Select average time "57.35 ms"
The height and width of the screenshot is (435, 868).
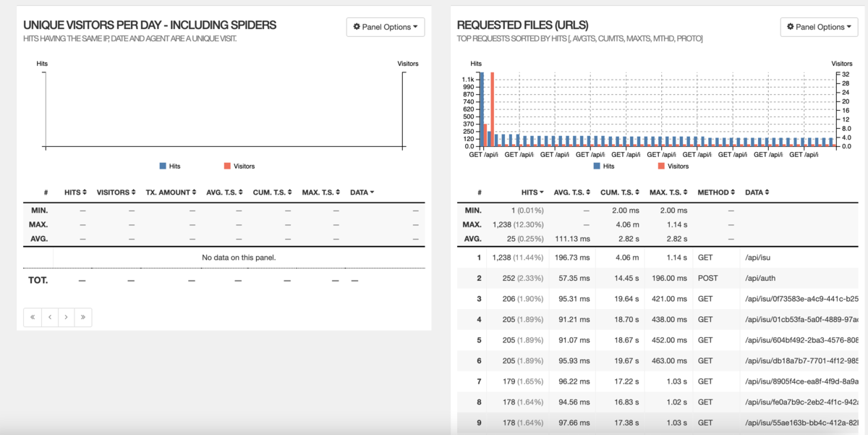pyautogui.click(x=574, y=278)
